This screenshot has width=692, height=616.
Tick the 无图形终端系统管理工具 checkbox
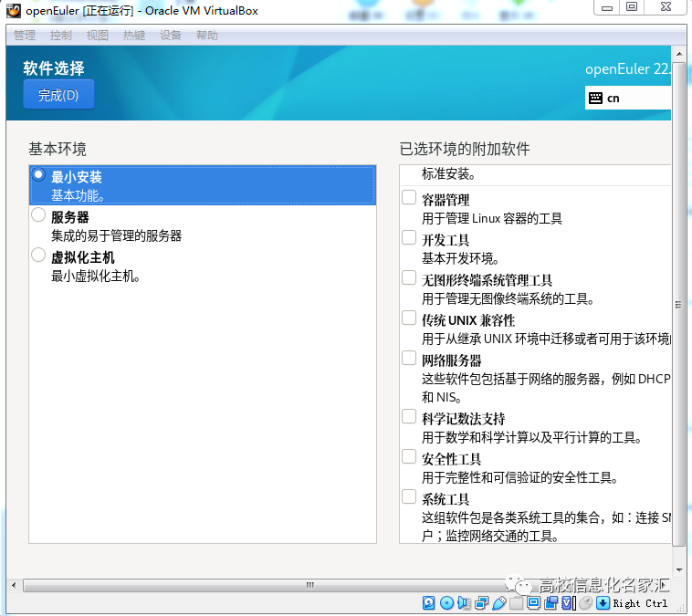(409, 278)
